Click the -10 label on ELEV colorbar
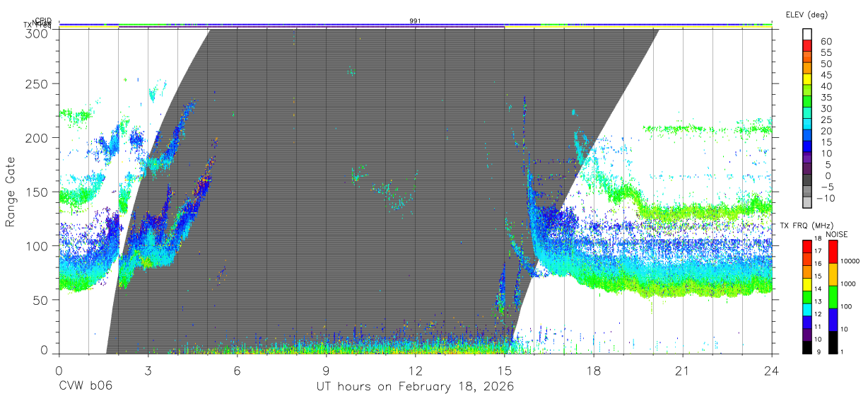This screenshot has height=401, width=868. 827,198
